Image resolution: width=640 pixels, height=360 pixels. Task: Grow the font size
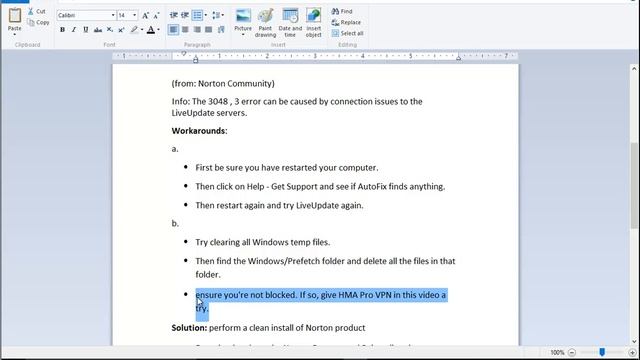[x=145, y=16]
